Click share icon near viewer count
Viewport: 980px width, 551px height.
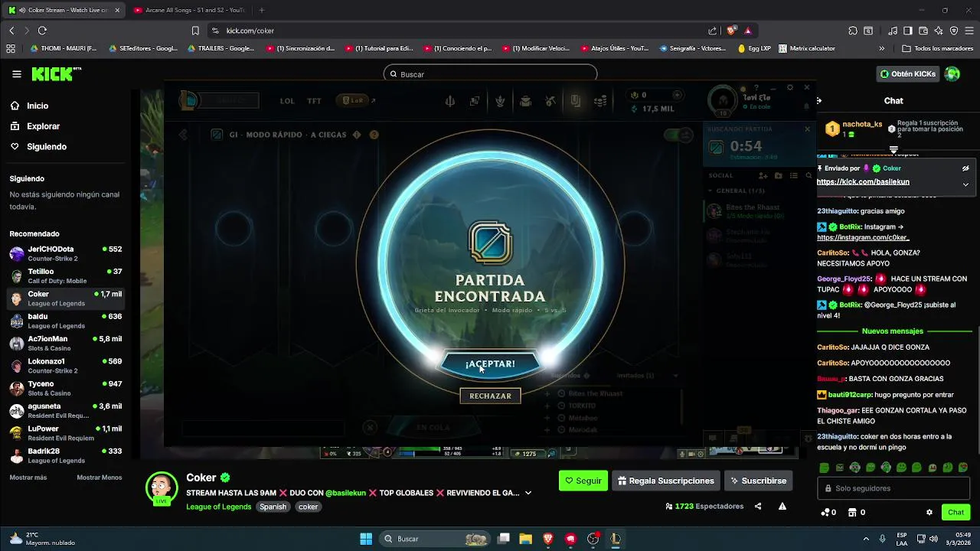[x=758, y=506]
